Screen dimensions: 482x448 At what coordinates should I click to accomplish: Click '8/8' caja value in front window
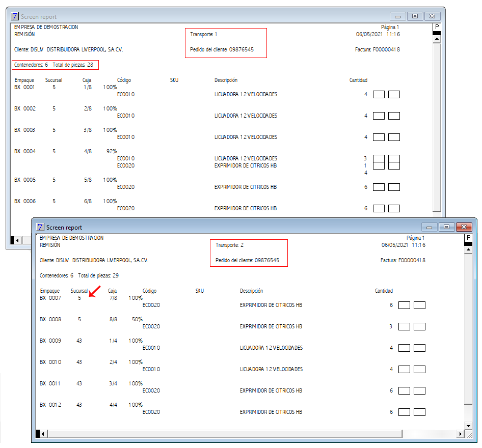tap(114, 319)
